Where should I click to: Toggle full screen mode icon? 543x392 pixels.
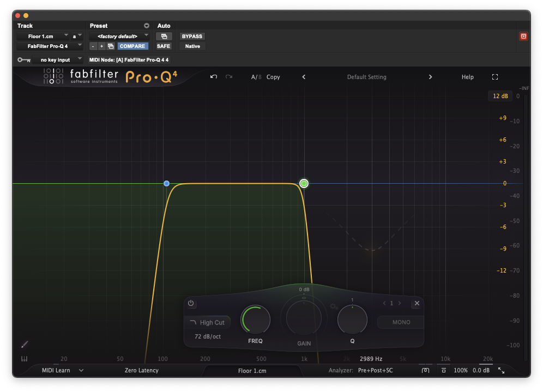tap(495, 77)
